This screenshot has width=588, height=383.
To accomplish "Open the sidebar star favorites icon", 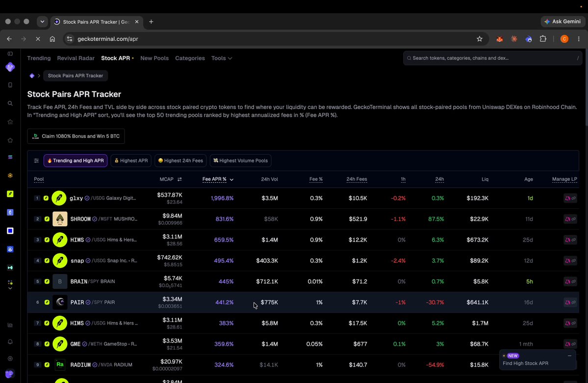I will tap(10, 140).
